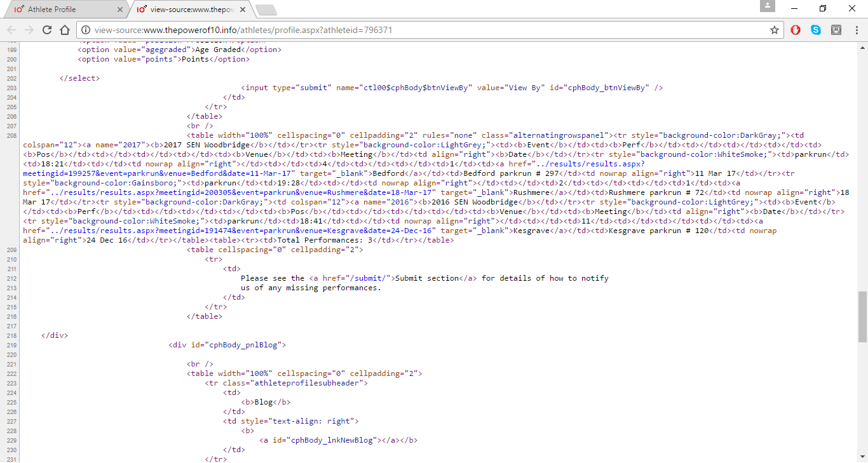868x463 pixels.
Task: Open the Chrome user profile button
Action: [x=768, y=6]
